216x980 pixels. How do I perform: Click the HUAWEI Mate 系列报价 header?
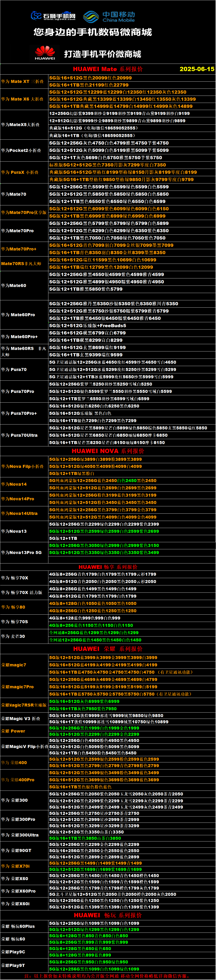coord(108,69)
